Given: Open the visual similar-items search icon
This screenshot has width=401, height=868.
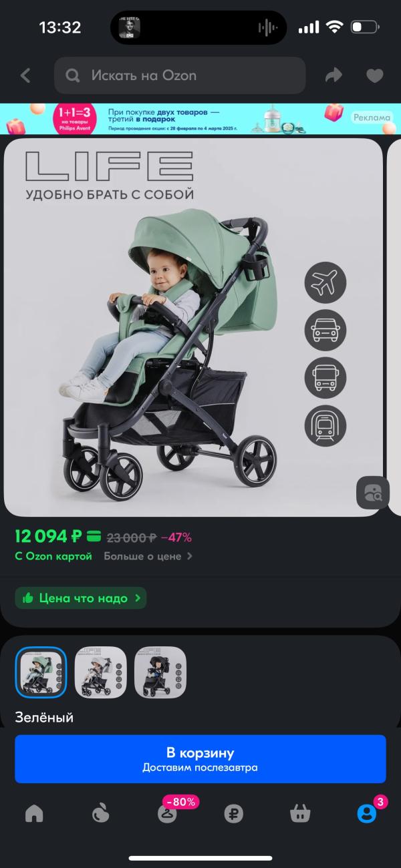Looking at the screenshot, I should click(372, 493).
